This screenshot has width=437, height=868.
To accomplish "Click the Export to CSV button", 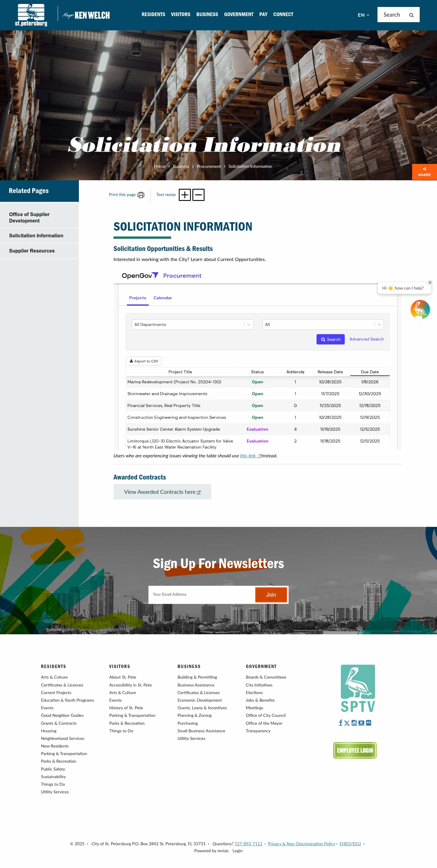I will 144,361.
